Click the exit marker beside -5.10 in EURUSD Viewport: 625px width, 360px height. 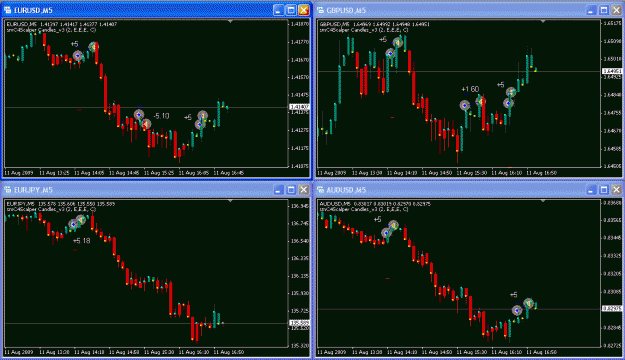[146, 124]
